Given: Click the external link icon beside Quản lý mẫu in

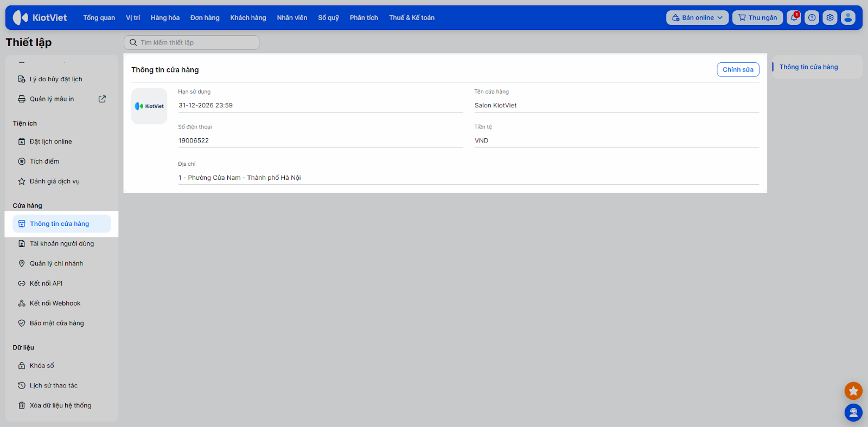Looking at the screenshot, I should 102,99.
